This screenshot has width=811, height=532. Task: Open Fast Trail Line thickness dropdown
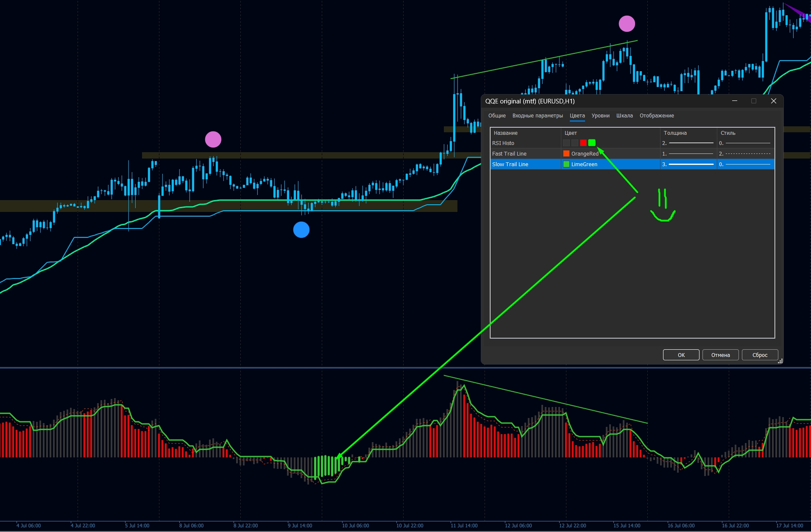[688, 153]
